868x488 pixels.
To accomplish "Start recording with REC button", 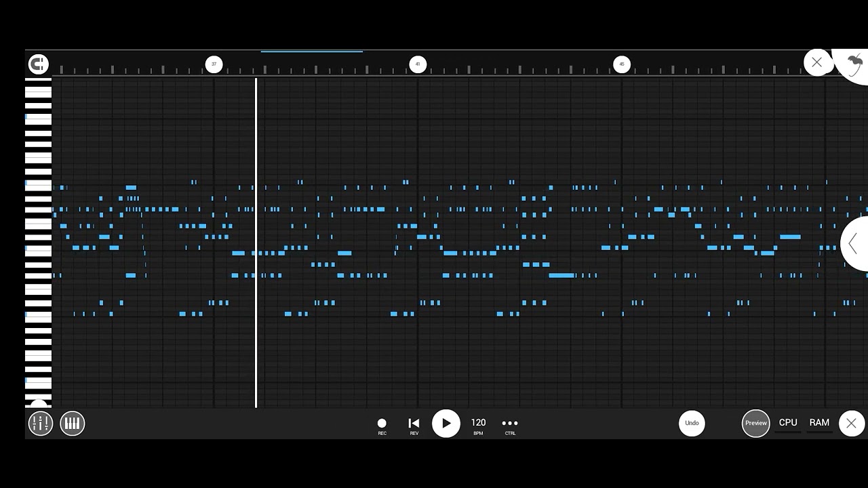I will 382,426.
